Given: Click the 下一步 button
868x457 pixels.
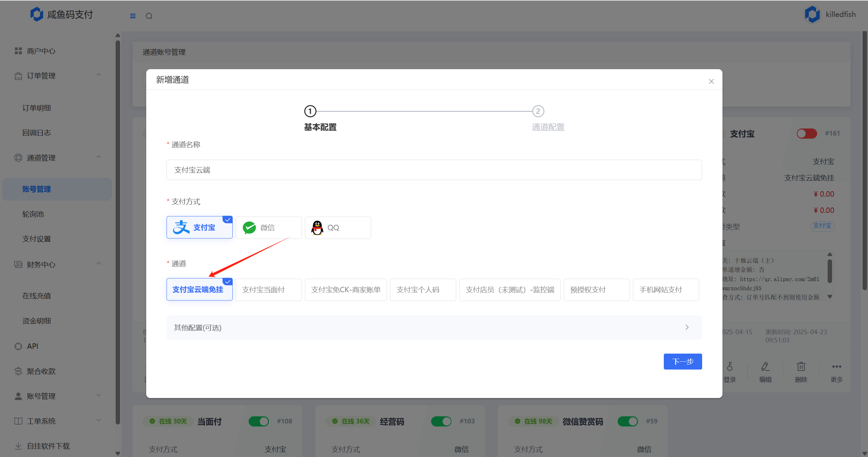Looking at the screenshot, I should (x=683, y=362).
